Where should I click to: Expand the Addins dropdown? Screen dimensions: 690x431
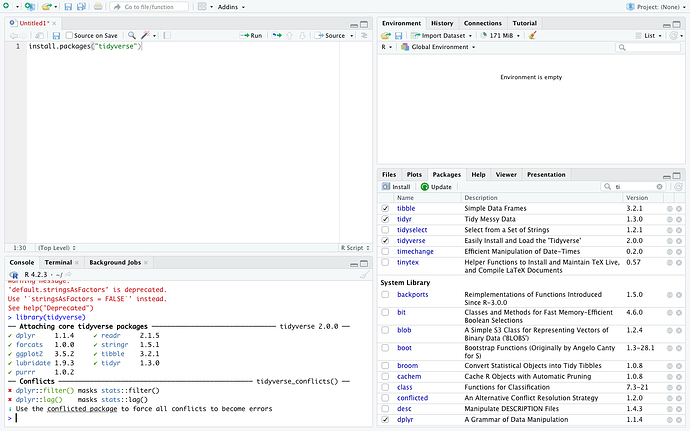pos(231,7)
